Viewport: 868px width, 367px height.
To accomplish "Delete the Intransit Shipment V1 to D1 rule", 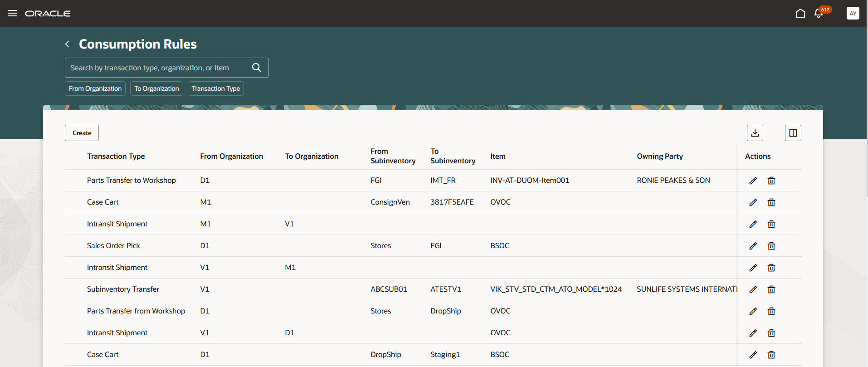I will click(771, 333).
